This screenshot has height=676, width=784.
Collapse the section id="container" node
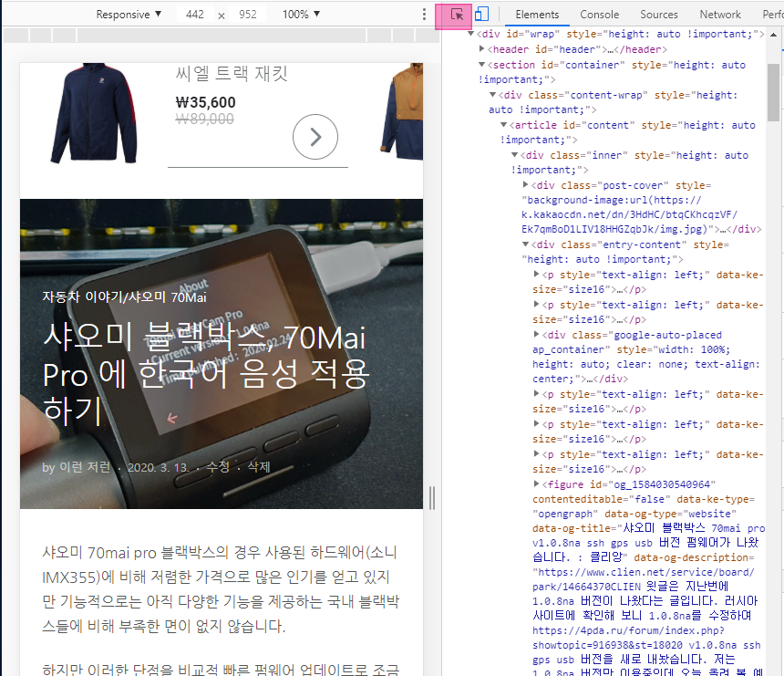(x=481, y=65)
